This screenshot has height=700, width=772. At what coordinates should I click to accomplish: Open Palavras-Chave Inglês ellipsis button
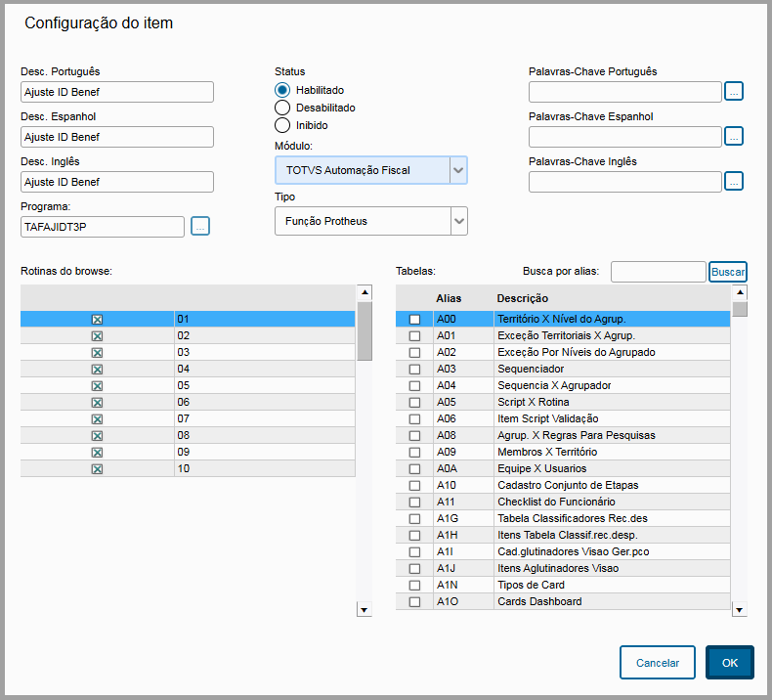coord(734,182)
